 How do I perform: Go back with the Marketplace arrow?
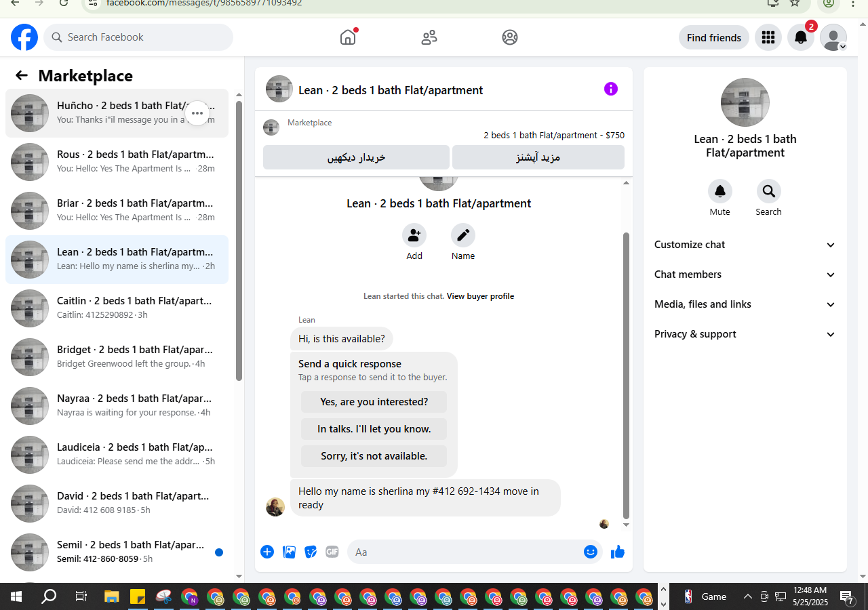pos(22,75)
